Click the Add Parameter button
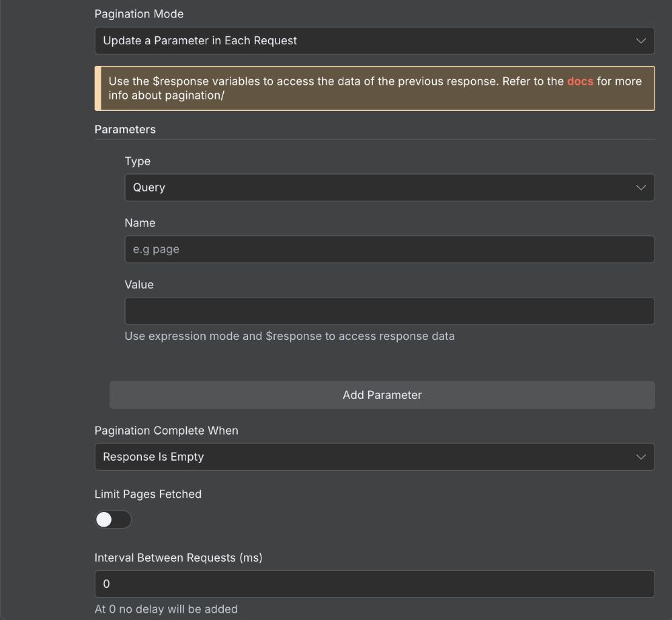Viewport: 672px width, 620px height. click(x=382, y=395)
